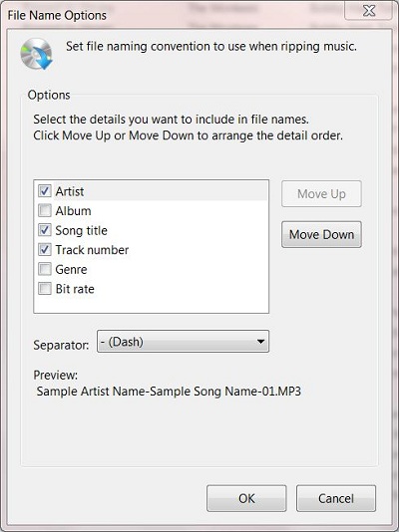
Task: Tick the Genre checkbox
Action: (x=45, y=269)
